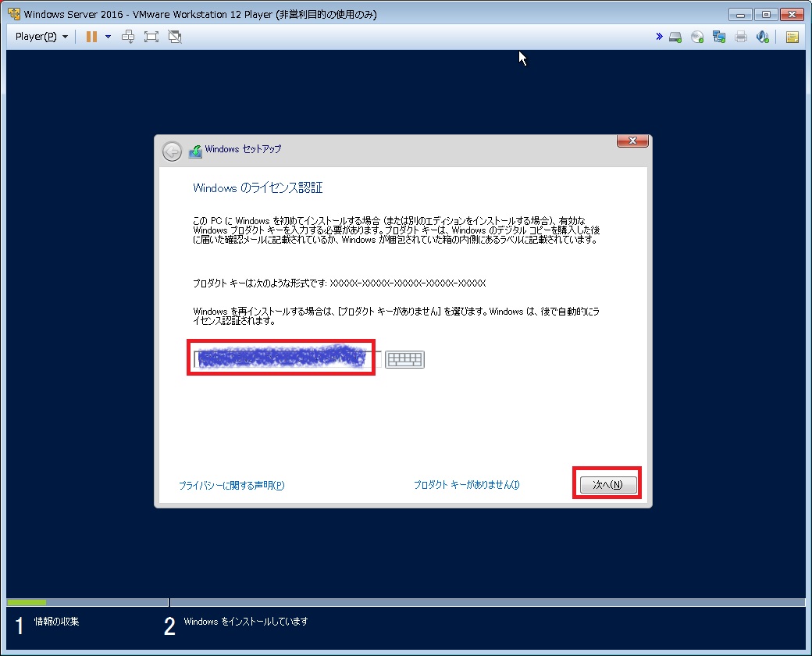
Task: Open the CD/DVD device status icon
Action: [x=697, y=37]
